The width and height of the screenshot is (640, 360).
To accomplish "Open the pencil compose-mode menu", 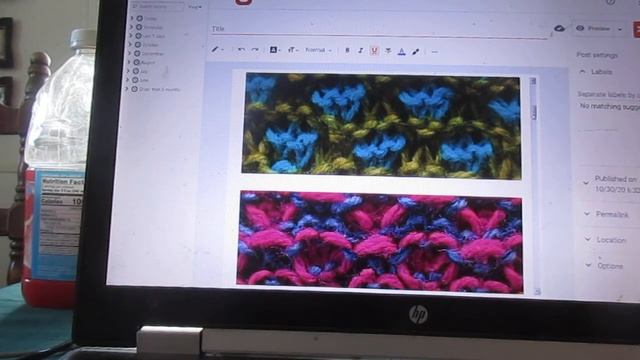I will [217, 49].
